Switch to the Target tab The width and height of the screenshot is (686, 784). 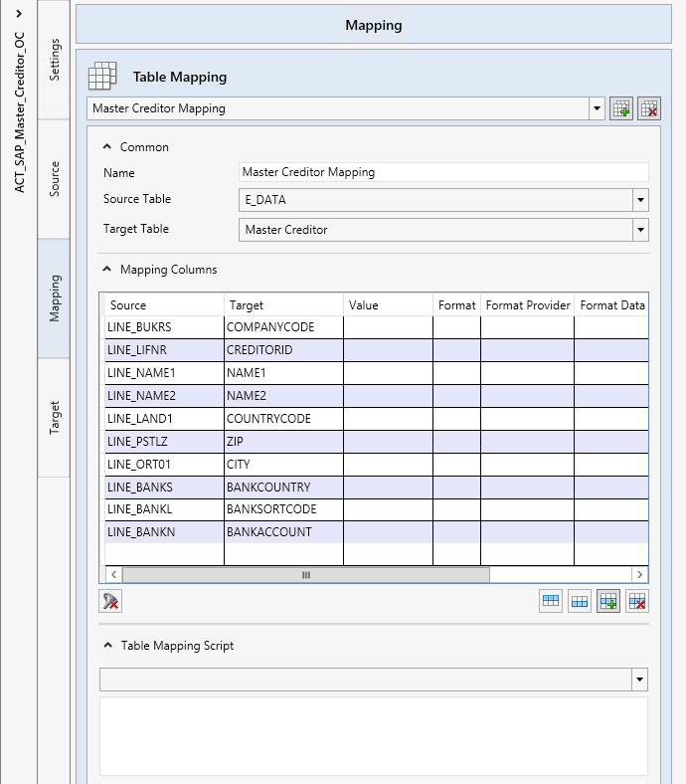coord(55,418)
